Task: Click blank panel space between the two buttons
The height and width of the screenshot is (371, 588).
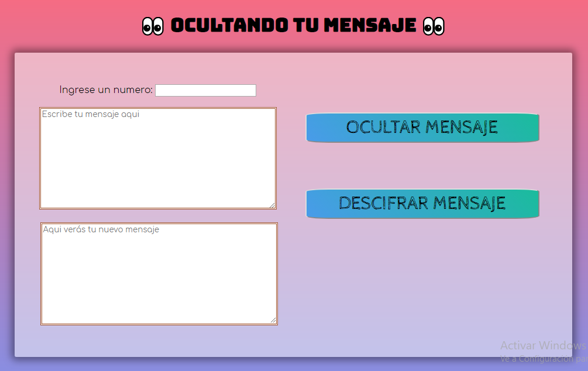Action: tap(422, 166)
